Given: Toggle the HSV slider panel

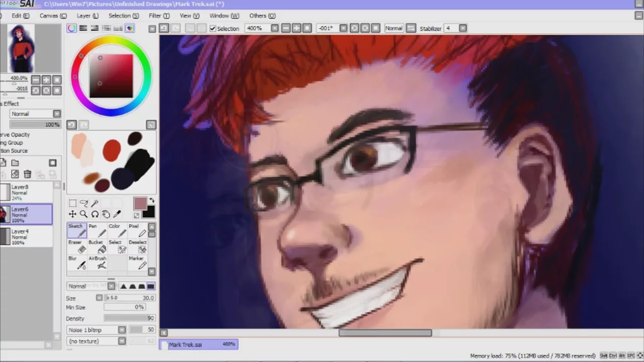Looking at the screenshot, I should [95, 28].
